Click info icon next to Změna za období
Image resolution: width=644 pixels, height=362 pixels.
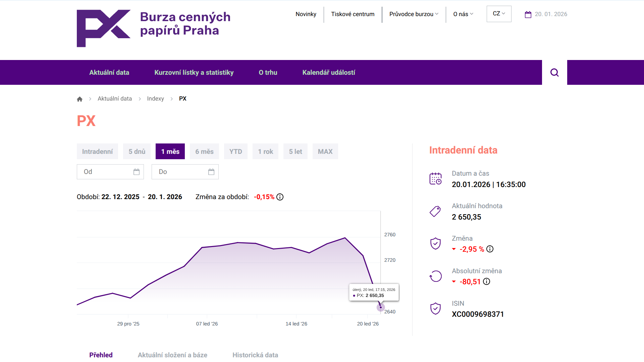pos(280,197)
